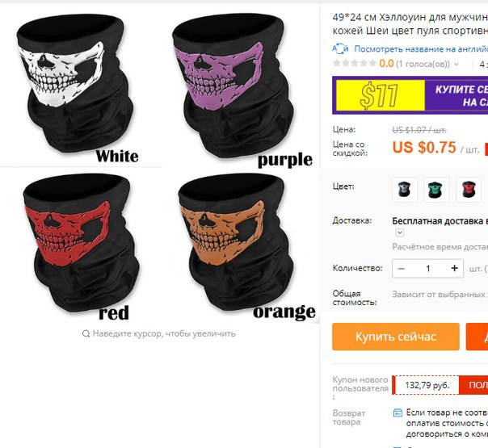This screenshot has height=448, width=488.
Task: Select the gray skull mask color
Action: point(404,190)
